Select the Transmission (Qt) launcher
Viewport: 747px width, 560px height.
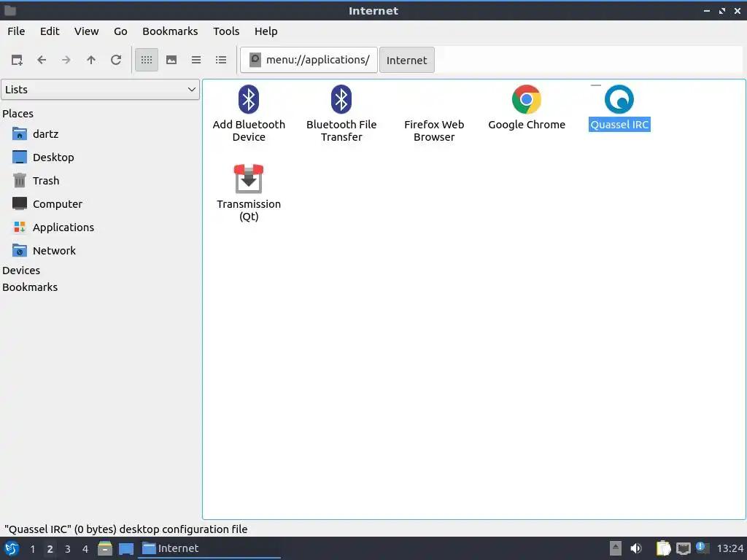[249, 192]
